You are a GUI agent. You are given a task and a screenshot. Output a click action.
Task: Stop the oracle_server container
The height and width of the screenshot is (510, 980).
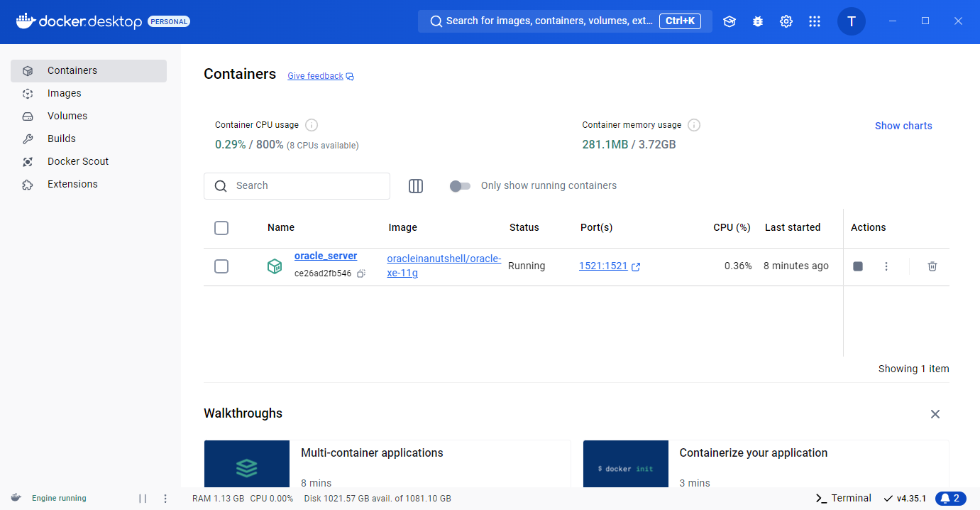(858, 266)
